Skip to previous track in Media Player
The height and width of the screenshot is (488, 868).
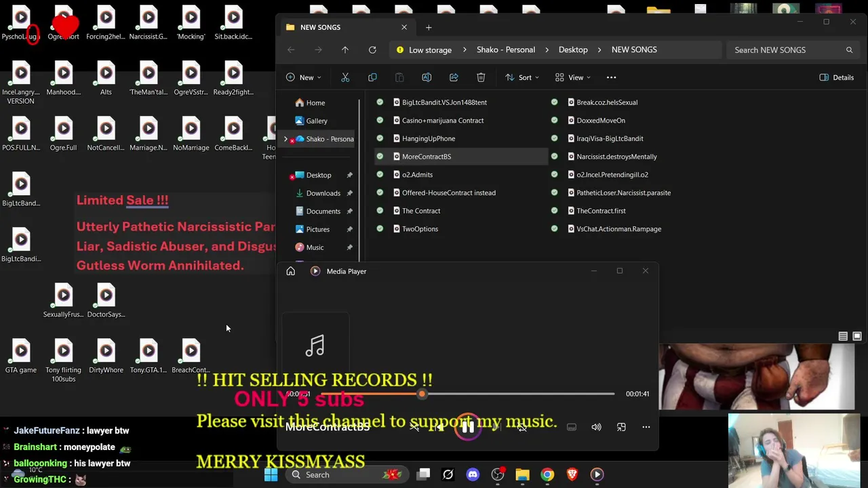[x=440, y=427]
